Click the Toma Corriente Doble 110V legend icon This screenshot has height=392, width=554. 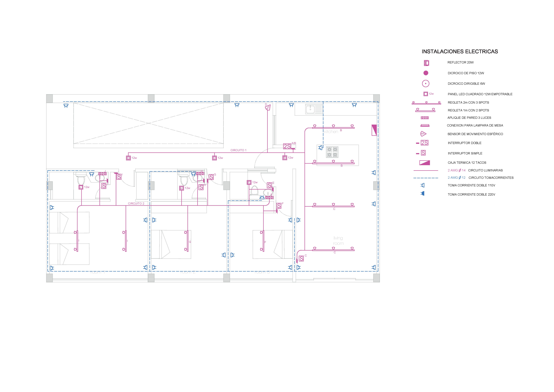click(422, 185)
